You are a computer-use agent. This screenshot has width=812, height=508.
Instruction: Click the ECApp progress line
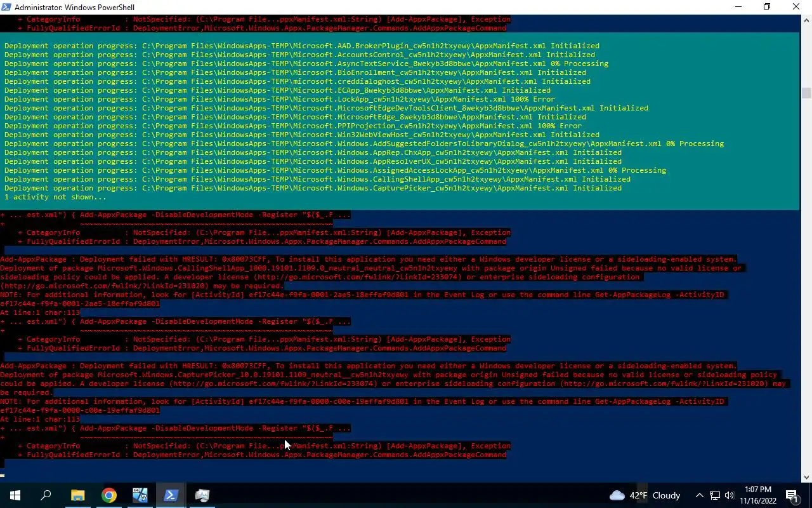[x=277, y=90]
